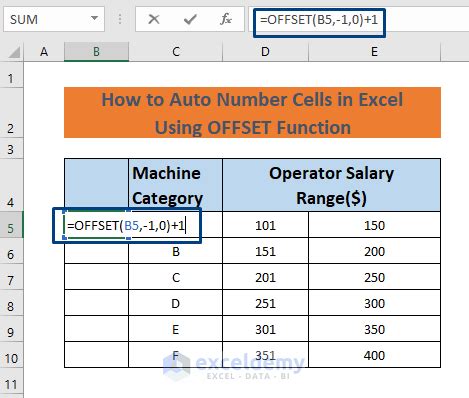
Task: Select Machine Category cell 'D'
Action: [x=175, y=303]
